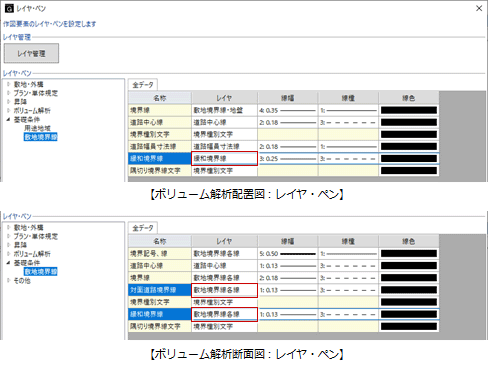This screenshot has width=488, height=369.
Task: Expand プラン・単体規定 in the 配置図 panel tree
Action: [9, 93]
